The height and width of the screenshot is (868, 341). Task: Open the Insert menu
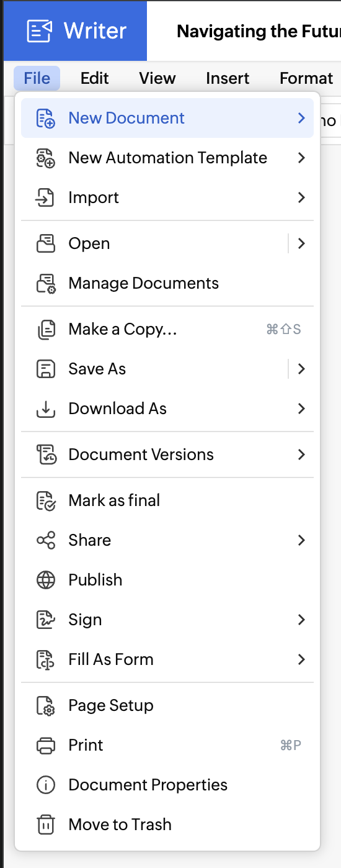pos(228,78)
